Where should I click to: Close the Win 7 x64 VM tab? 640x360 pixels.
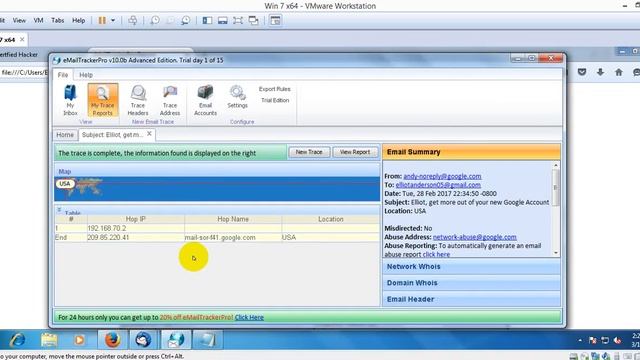click(22, 39)
